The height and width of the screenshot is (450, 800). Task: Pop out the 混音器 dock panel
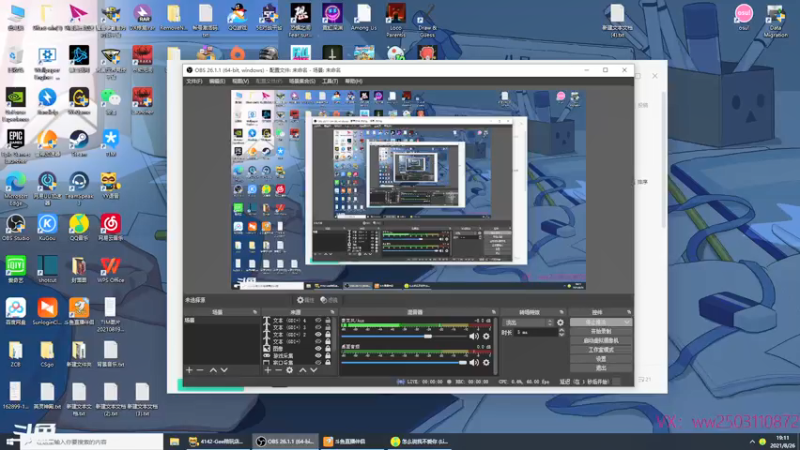pyautogui.click(x=493, y=312)
